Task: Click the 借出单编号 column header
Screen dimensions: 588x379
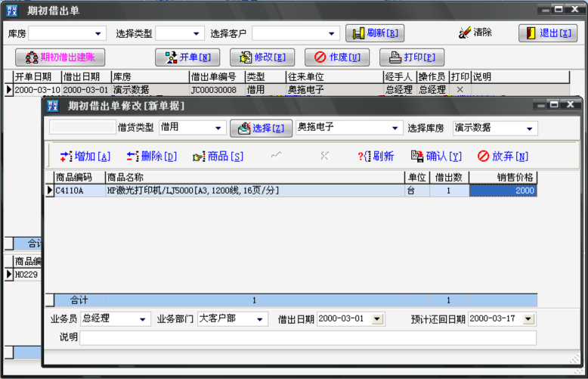Action: [x=217, y=77]
